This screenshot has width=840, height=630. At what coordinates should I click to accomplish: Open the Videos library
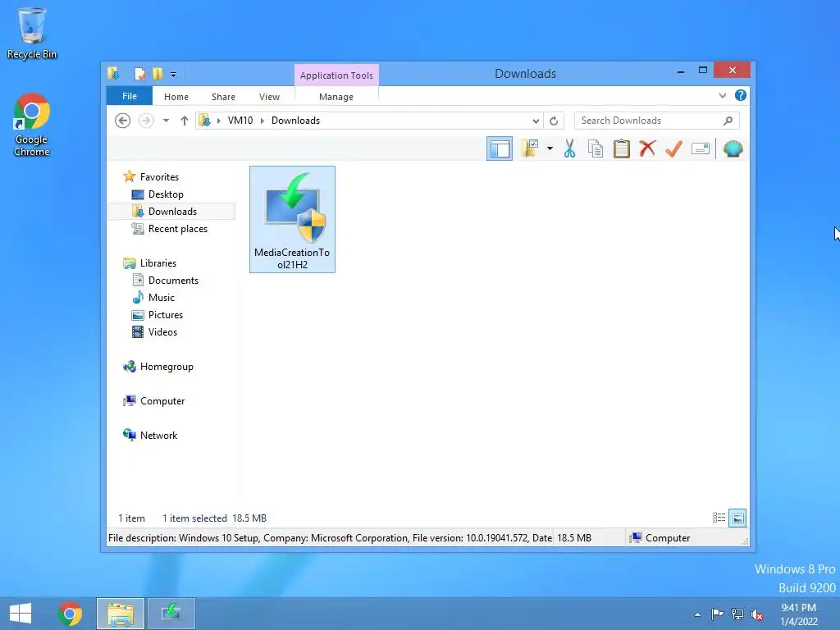pyautogui.click(x=162, y=332)
